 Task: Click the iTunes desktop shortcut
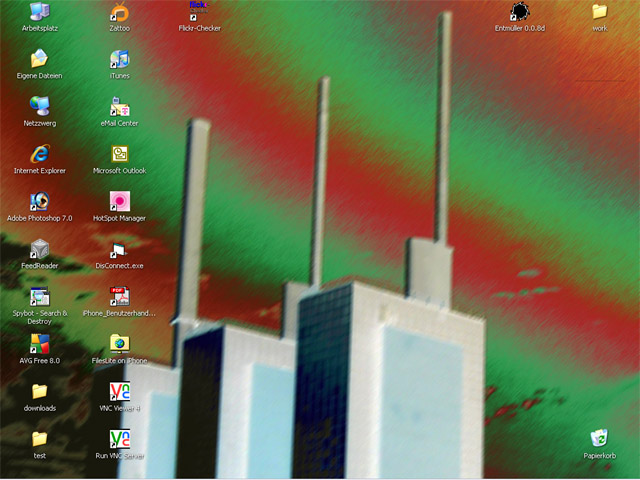(119, 59)
